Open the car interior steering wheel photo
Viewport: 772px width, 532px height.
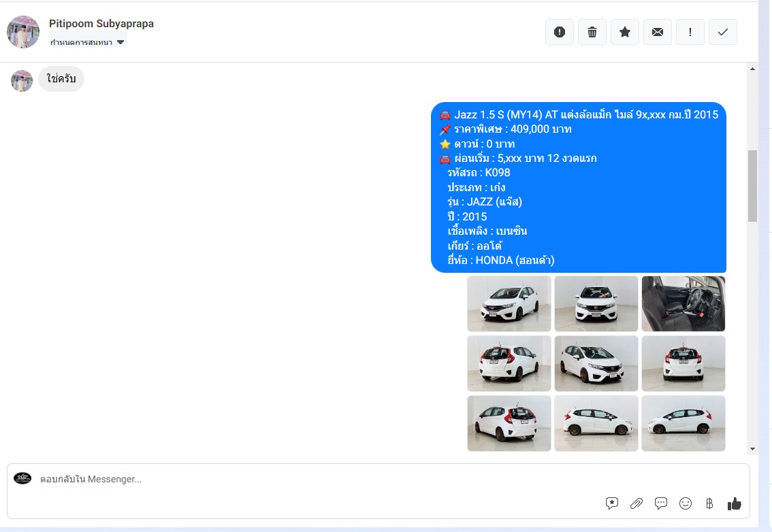tap(683, 303)
